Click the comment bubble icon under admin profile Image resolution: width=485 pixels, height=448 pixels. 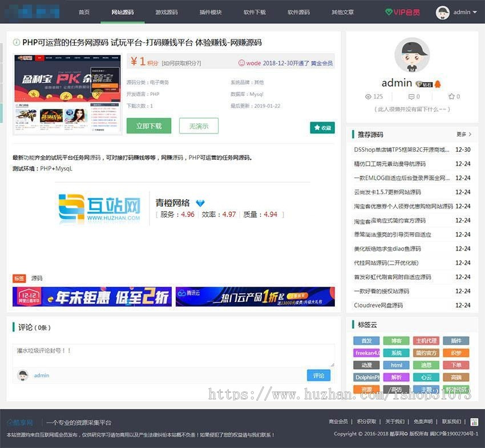tap(411, 96)
